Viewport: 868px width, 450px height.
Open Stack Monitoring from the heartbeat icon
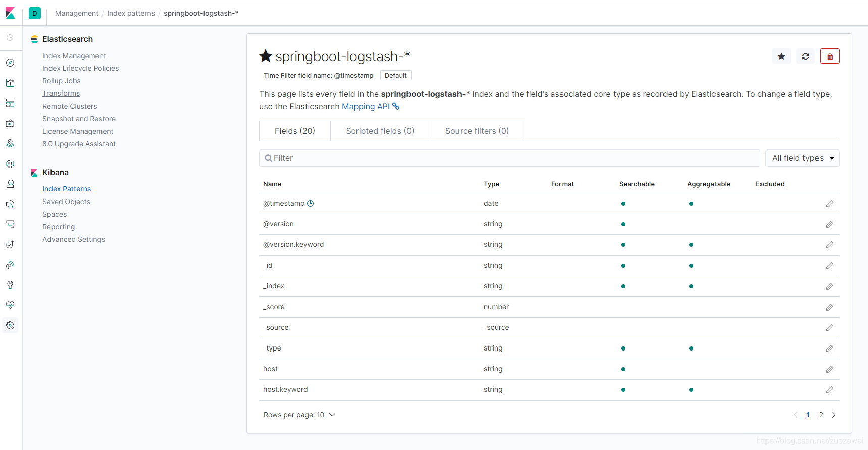tap(10, 305)
